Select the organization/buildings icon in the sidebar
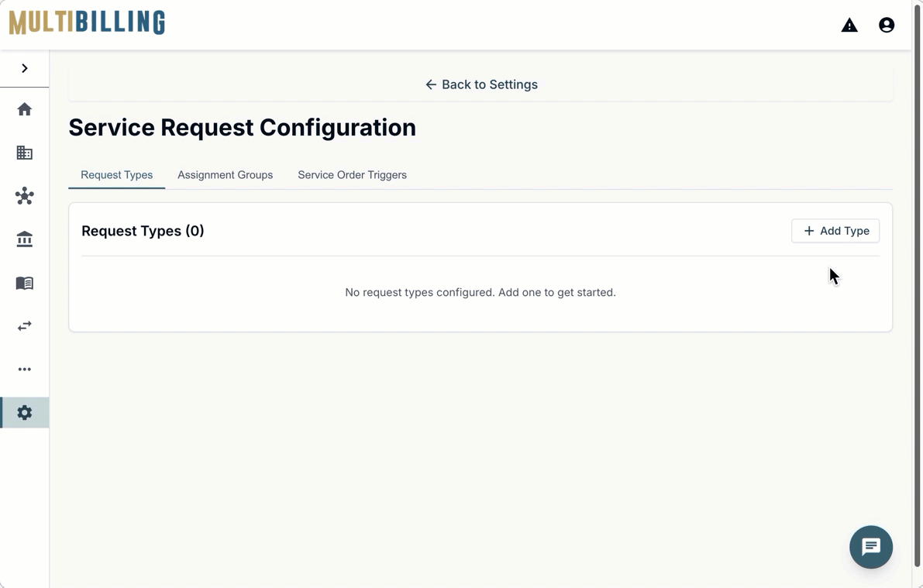This screenshot has height=588, width=923. [24, 153]
